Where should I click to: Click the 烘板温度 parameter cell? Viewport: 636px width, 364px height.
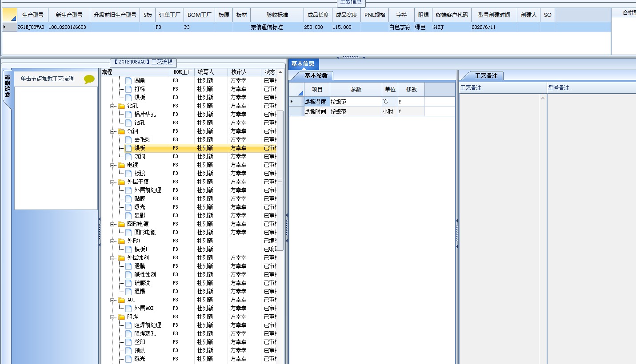pyautogui.click(x=317, y=102)
